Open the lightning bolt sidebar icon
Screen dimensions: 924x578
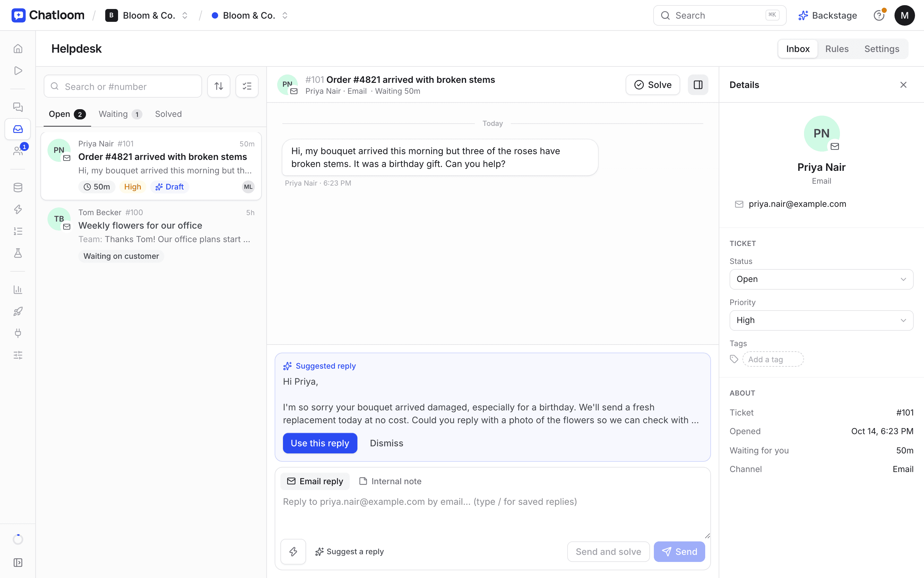pos(18,209)
